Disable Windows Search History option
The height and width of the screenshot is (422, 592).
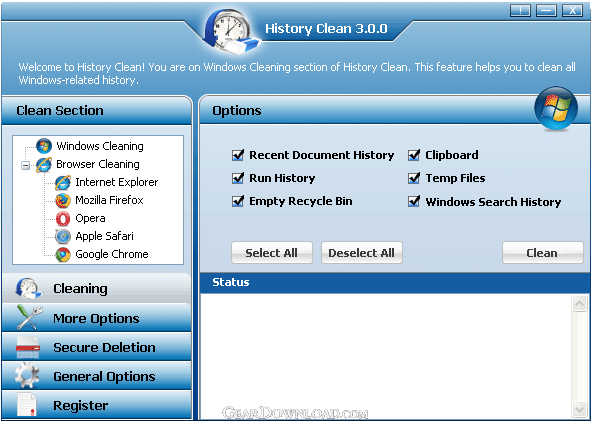(x=414, y=201)
